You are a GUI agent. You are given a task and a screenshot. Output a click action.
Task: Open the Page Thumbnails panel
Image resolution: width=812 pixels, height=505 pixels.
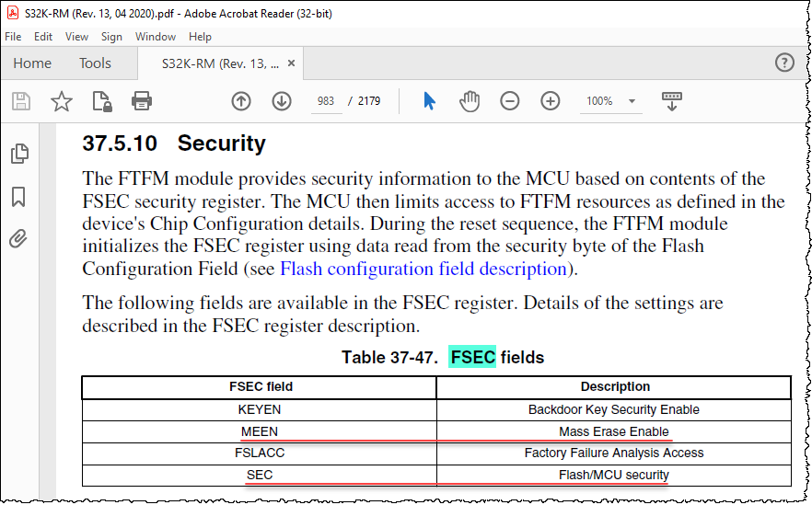[19, 154]
